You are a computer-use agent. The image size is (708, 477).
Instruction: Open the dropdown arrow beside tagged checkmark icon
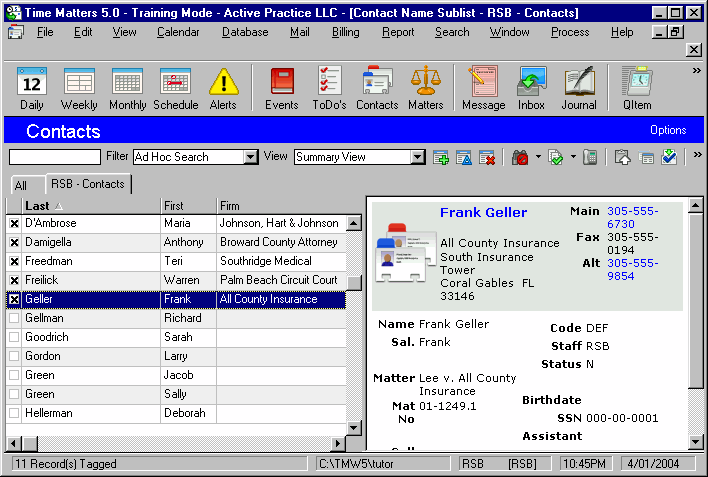(573, 157)
